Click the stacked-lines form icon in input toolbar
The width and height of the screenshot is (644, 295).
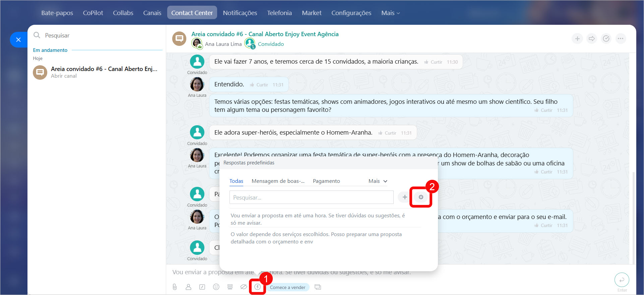pos(230,287)
